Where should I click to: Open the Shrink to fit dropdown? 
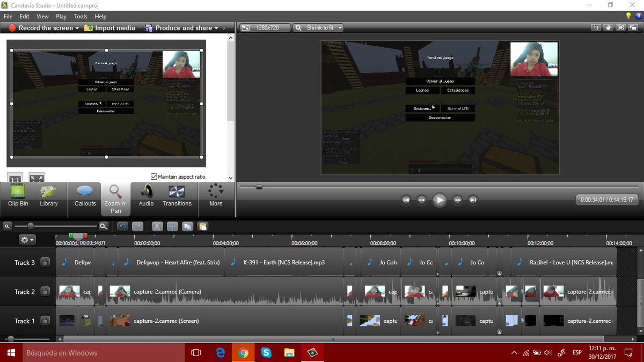(x=319, y=27)
